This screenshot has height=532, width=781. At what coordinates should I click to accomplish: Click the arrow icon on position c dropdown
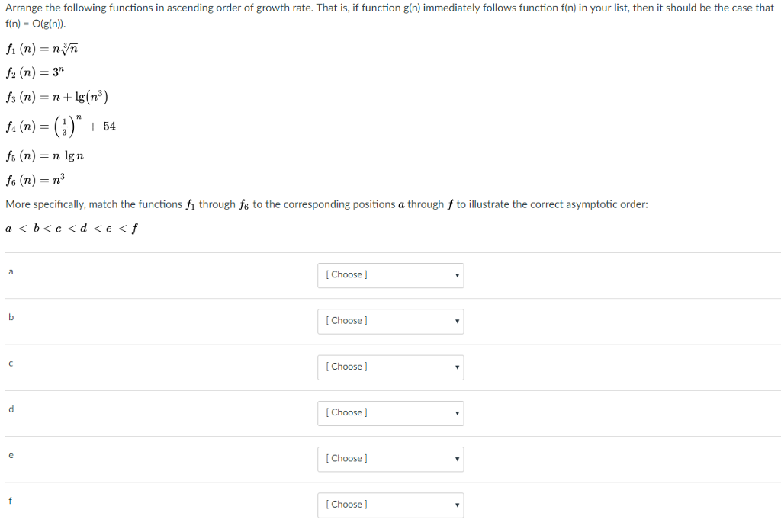[x=456, y=367]
